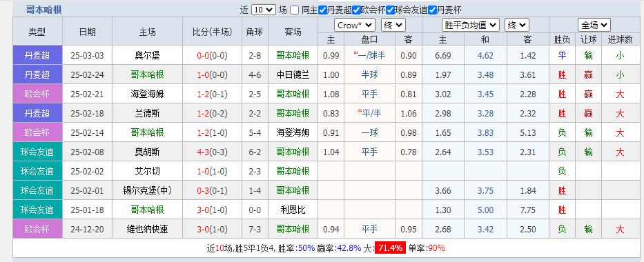
Task: Click the *一/球半 handicap cell
Action: tap(369, 55)
